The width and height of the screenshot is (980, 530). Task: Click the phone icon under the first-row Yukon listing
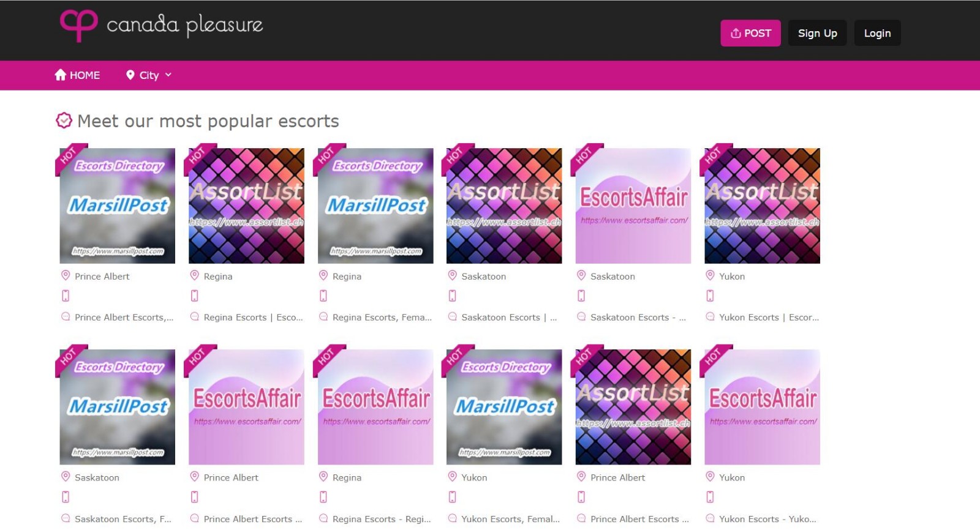coord(710,296)
